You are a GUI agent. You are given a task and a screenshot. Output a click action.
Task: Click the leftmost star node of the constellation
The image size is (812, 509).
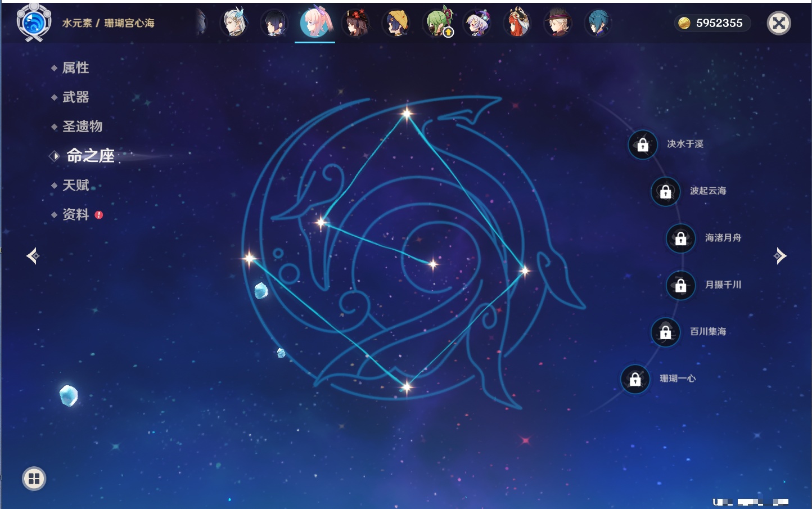pos(249,258)
